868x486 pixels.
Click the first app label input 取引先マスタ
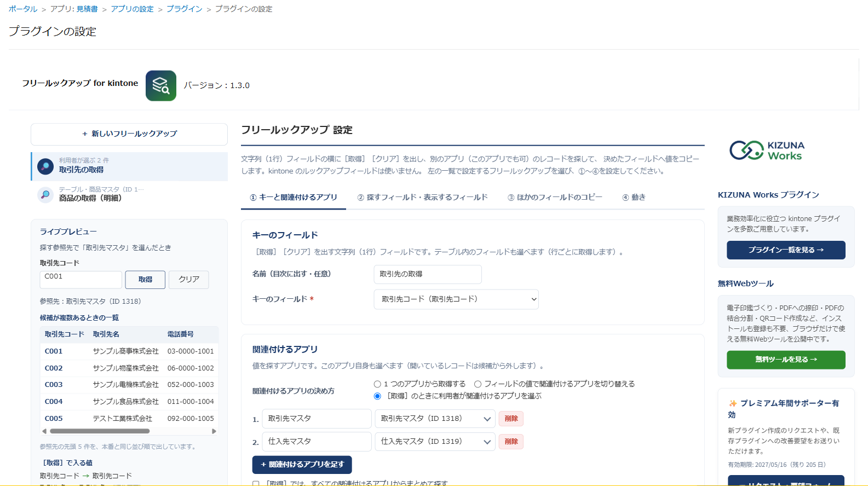[317, 419]
